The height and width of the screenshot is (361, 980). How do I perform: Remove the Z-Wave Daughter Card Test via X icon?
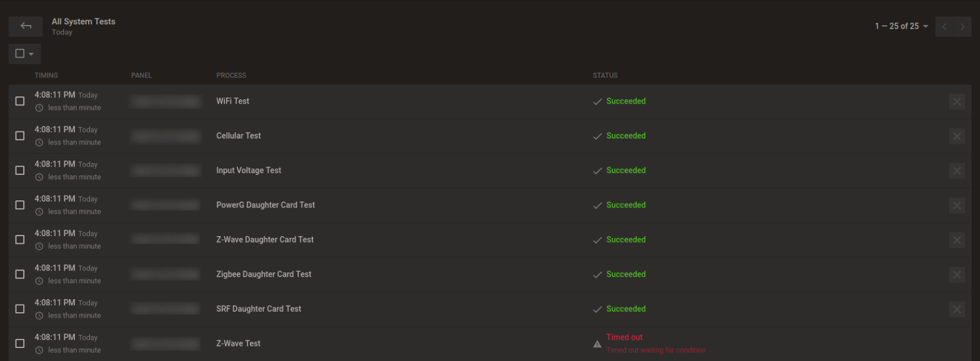coord(957,240)
